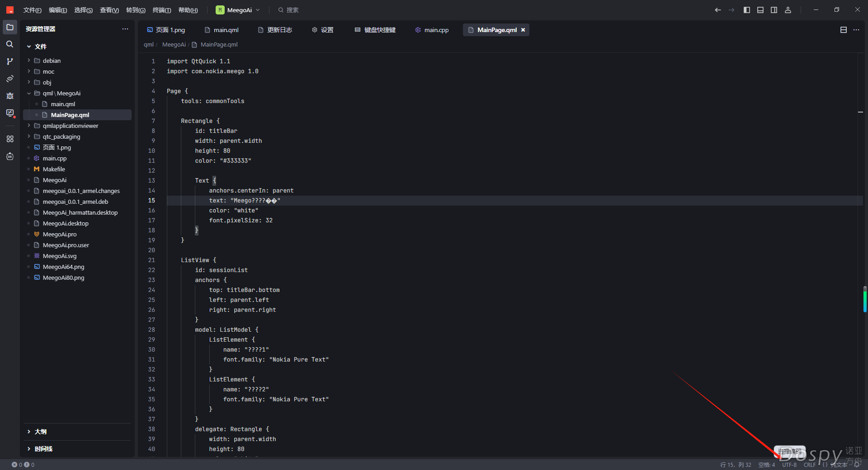The width and height of the screenshot is (868, 470).
Task: Switch to the main.qml editor tab
Action: click(222, 30)
